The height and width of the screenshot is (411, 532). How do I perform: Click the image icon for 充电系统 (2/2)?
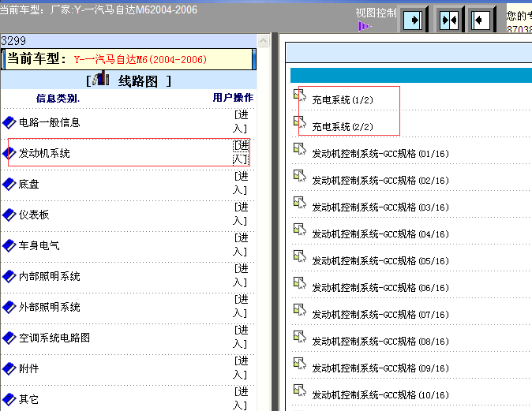(300, 121)
